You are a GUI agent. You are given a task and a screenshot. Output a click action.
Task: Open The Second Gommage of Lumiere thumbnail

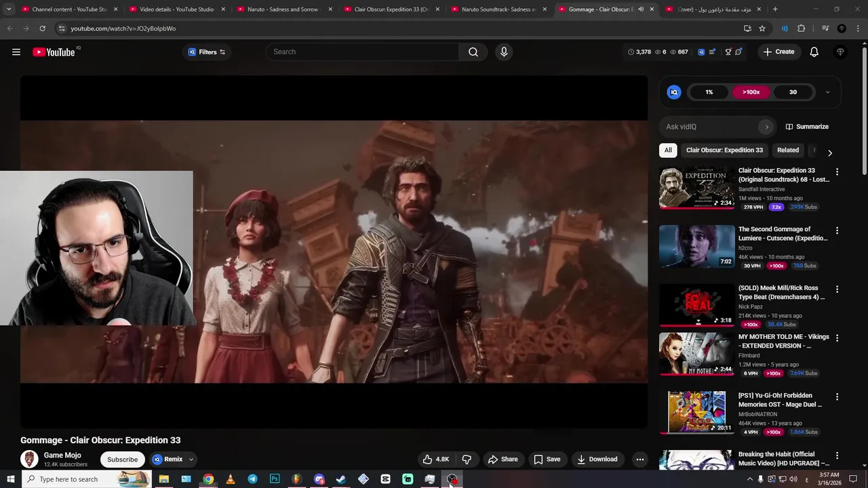point(697,247)
